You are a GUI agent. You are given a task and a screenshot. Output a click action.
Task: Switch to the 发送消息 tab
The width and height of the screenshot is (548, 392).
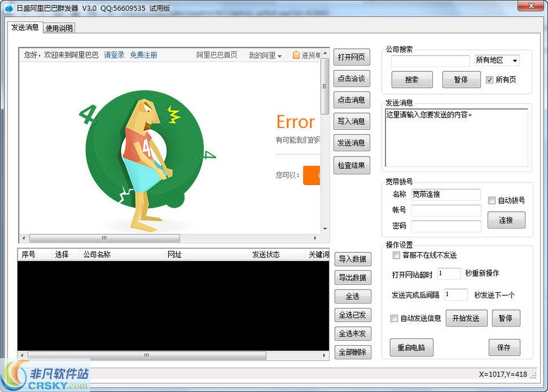coord(25,27)
